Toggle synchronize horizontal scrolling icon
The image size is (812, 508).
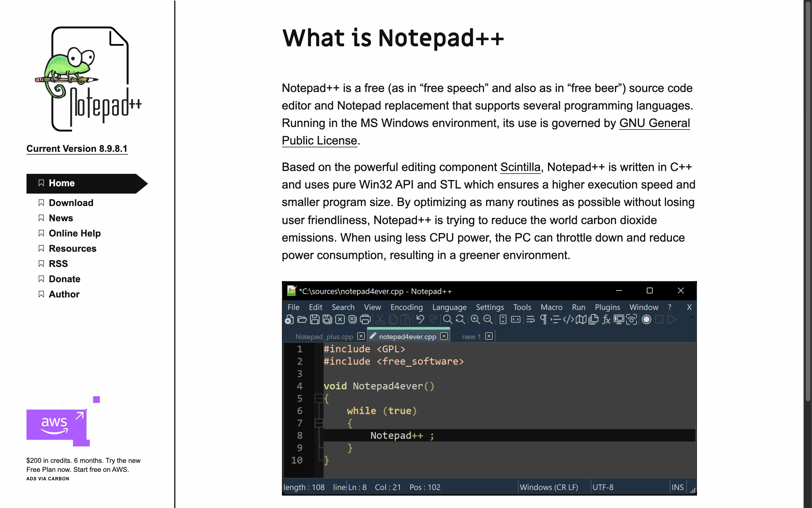tap(516, 319)
